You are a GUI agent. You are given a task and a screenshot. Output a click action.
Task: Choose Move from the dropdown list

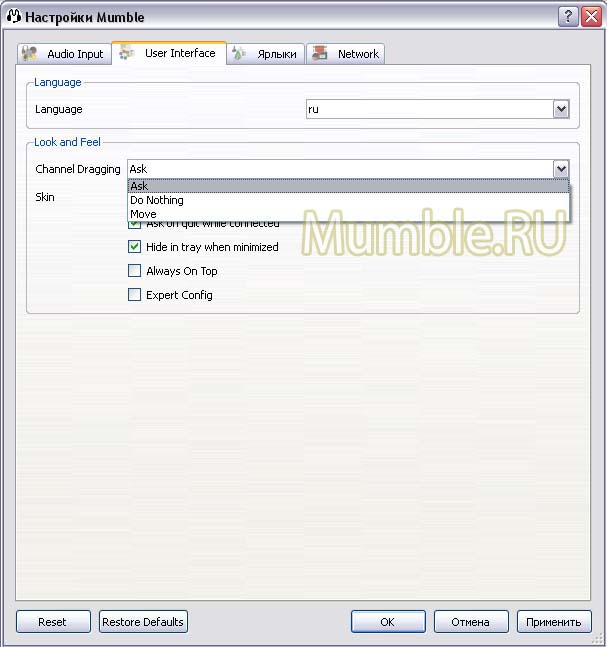144,214
